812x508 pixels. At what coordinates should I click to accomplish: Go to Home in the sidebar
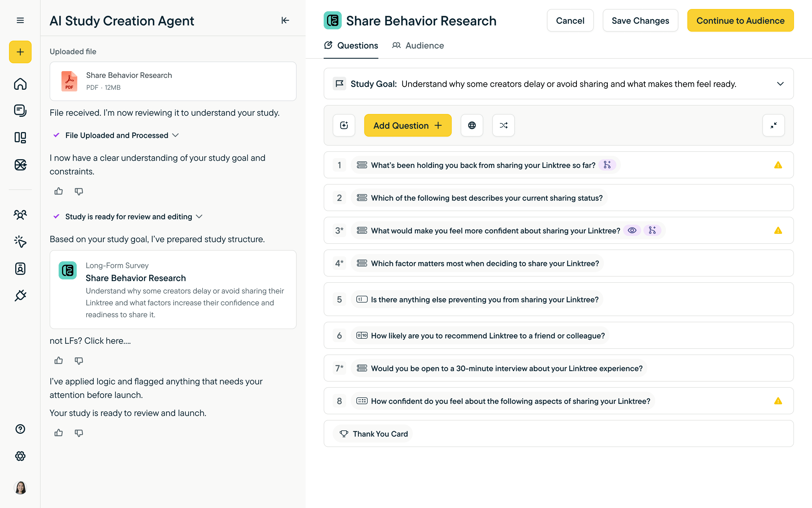[20, 84]
